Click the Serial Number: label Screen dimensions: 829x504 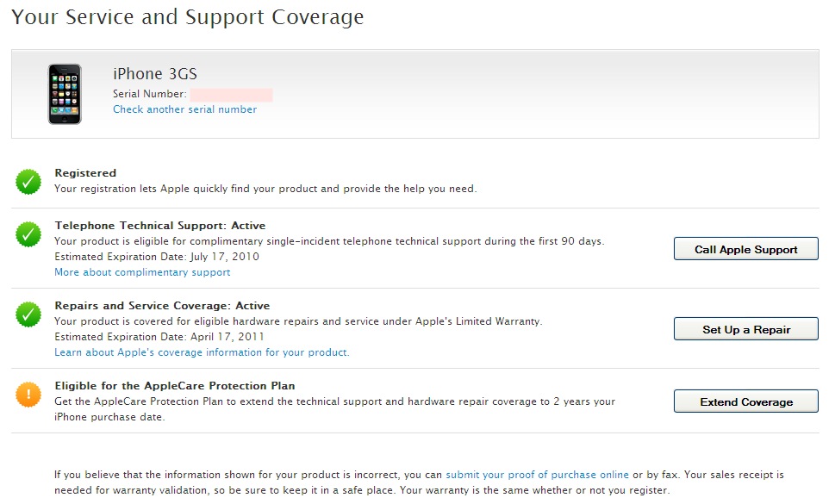coord(150,94)
